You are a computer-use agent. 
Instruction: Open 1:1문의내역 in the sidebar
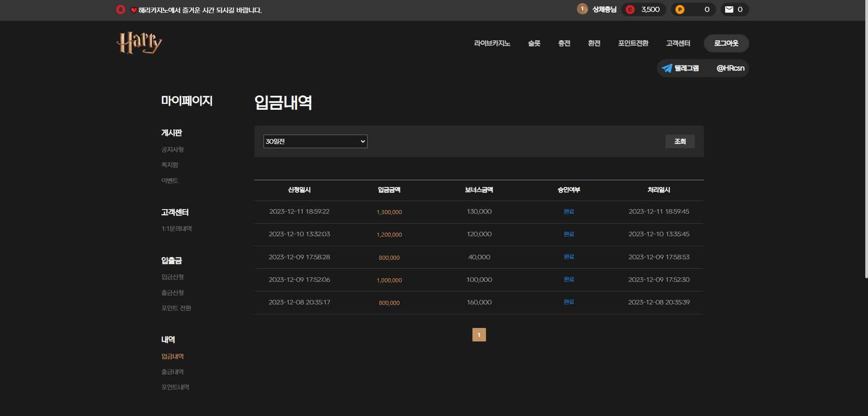click(176, 229)
